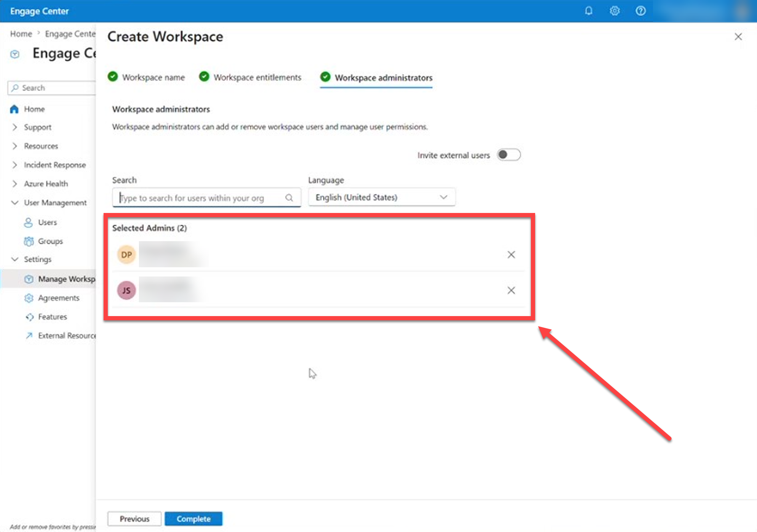757x532 pixels.
Task: Open Users under User Management
Action: (x=48, y=222)
